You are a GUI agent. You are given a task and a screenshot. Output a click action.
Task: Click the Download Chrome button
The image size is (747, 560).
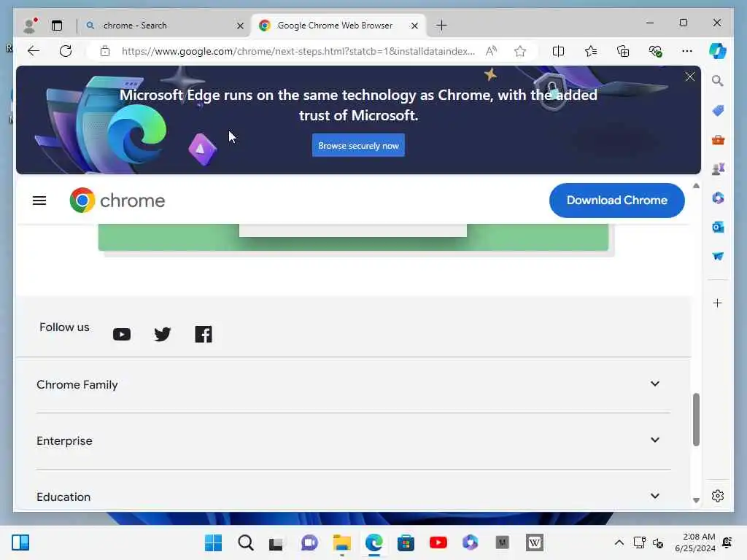pyautogui.click(x=616, y=201)
